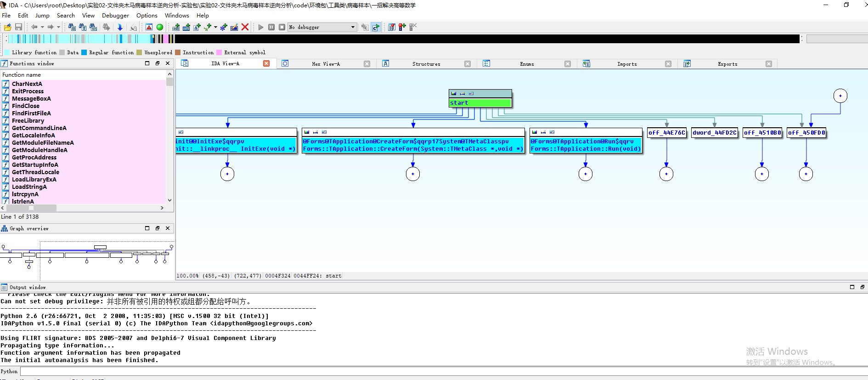The width and height of the screenshot is (868, 380).
Task: Jump back with the left arrow icon
Action: [34, 27]
